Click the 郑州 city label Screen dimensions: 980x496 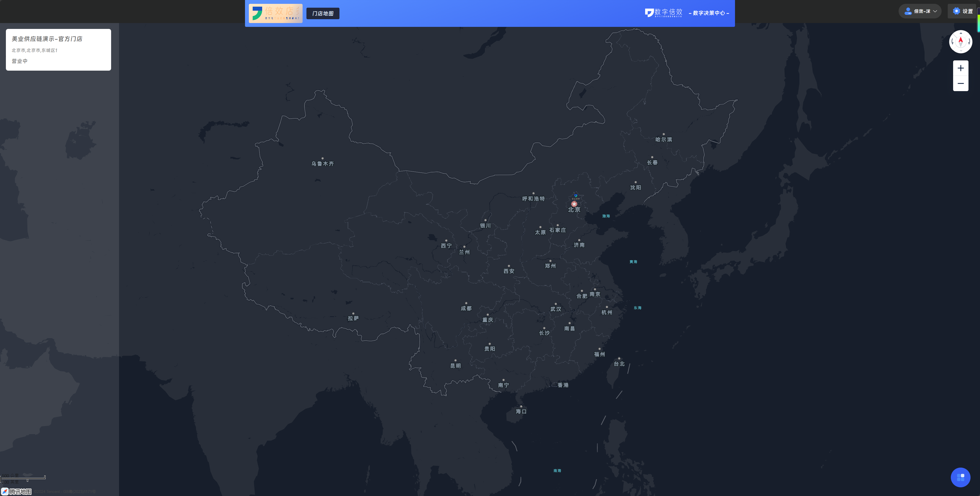[550, 266]
